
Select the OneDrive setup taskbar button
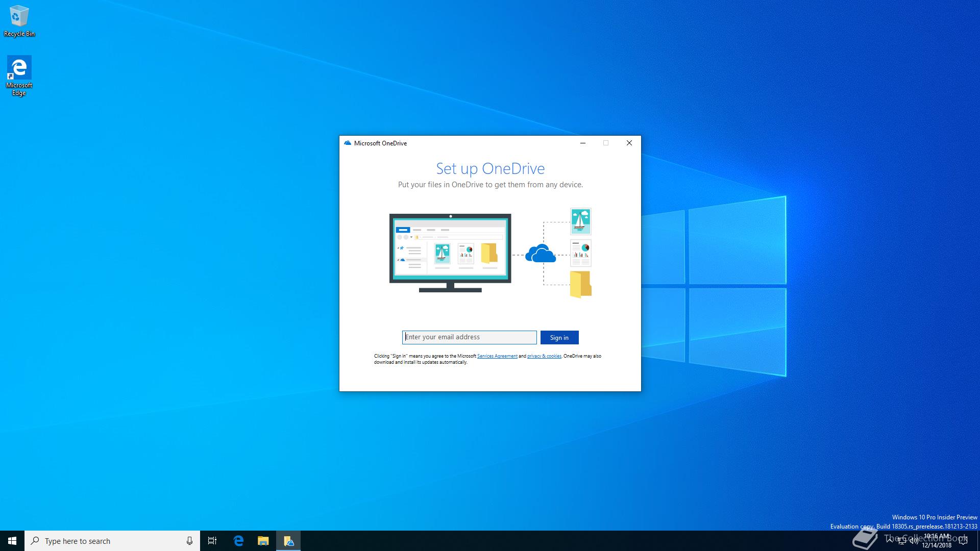(288, 541)
